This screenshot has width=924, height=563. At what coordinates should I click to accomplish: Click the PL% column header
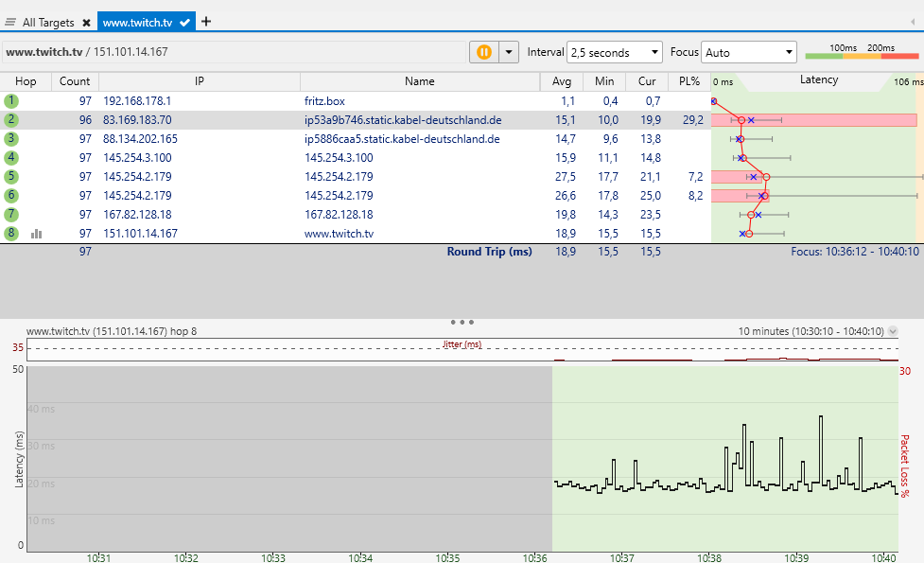[689, 81]
